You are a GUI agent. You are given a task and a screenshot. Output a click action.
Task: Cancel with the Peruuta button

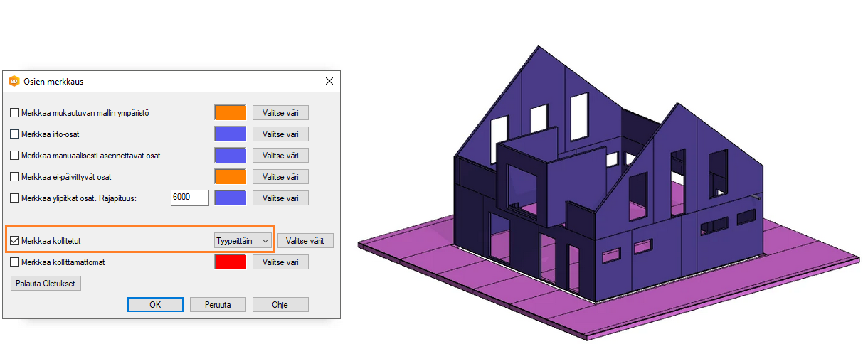point(218,304)
